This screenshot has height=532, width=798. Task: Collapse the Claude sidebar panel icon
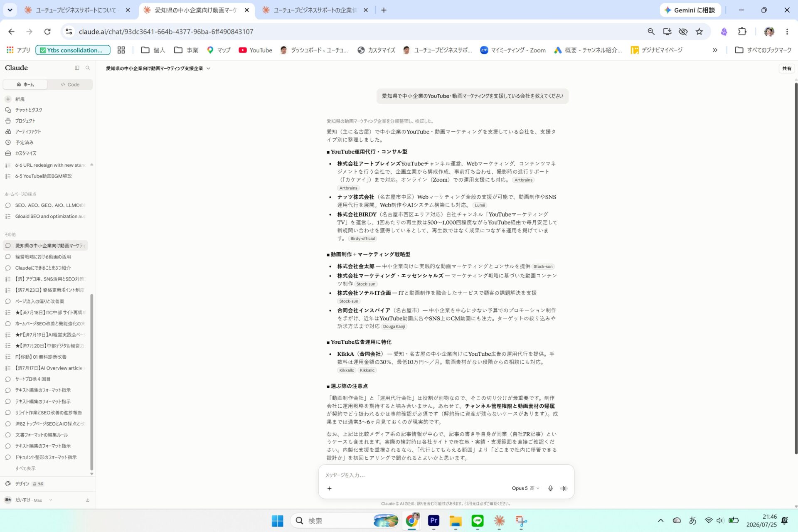pyautogui.click(x=77, y=68)
